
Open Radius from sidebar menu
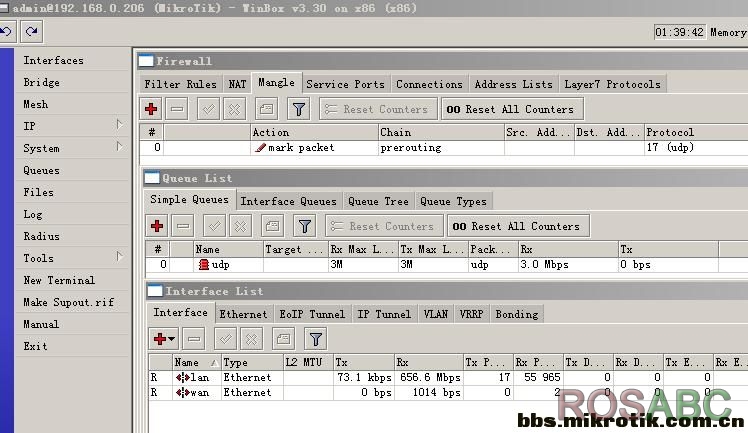(x=42, y=236)
